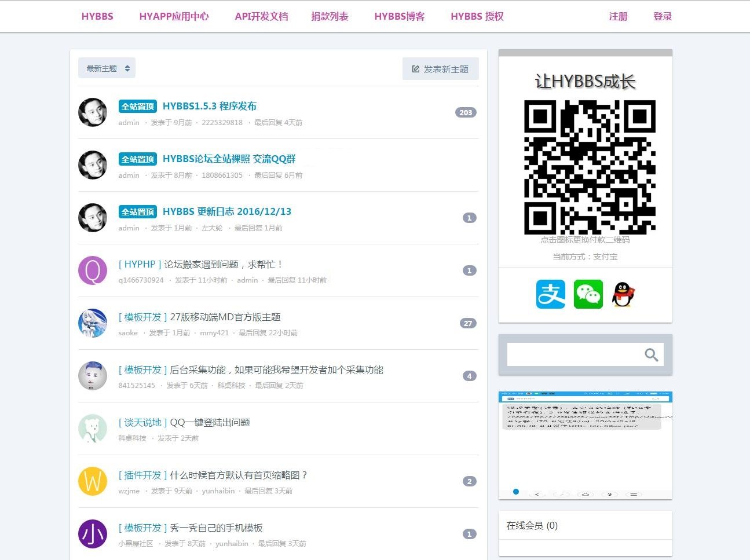This screenshot has height=560, width=750.
Task: Switch to WeChat payment icon
Action: click(x=588, y=294)
